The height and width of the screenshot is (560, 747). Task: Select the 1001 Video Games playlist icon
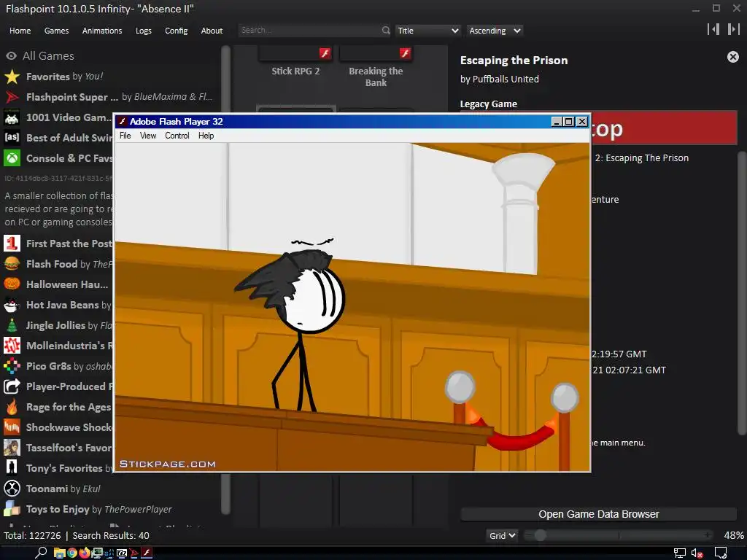tap(12, 117)
